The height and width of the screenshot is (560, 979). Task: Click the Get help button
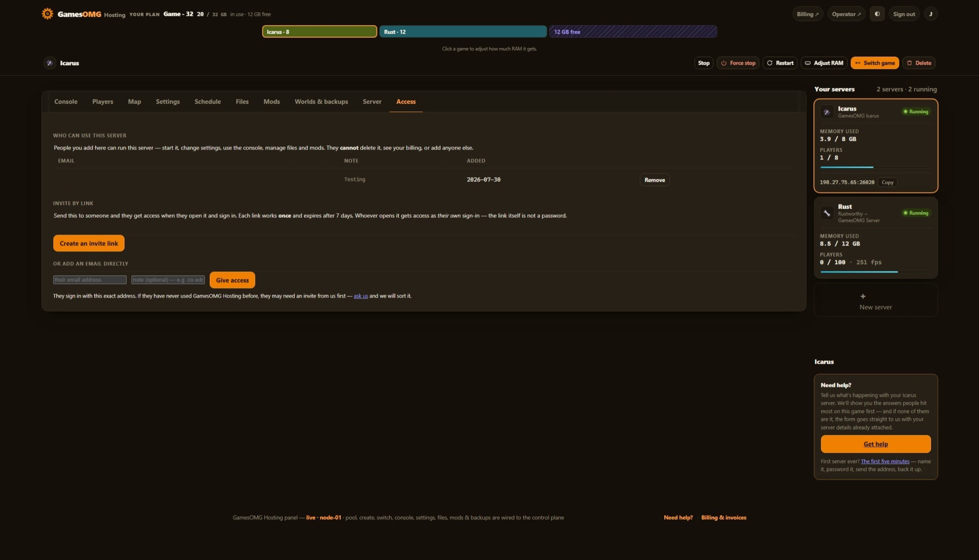(x=876, y=444)
